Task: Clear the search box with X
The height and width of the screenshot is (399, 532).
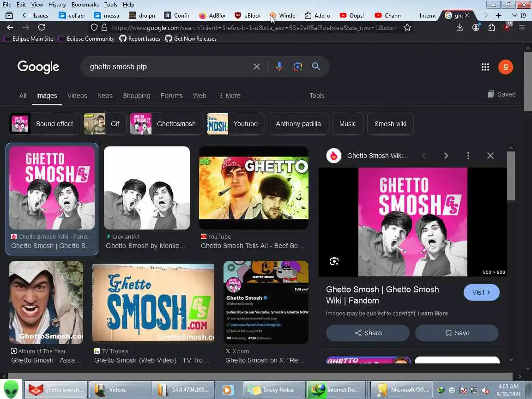Action: tap(257, 66)
